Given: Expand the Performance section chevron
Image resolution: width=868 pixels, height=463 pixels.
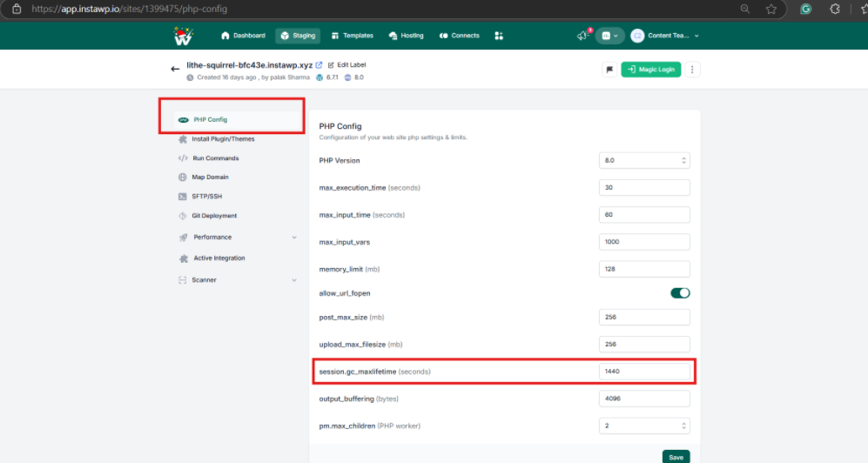Looking at the screenshot, I should (294, 238).
